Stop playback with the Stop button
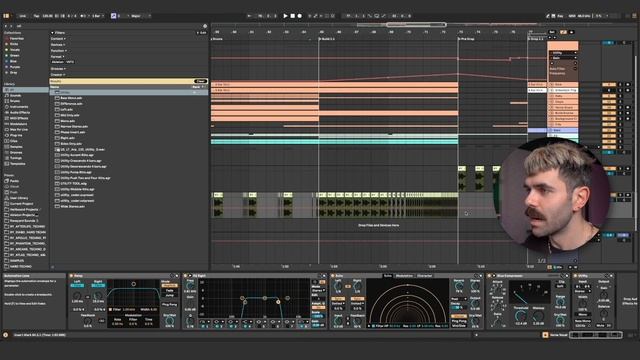The image size is (640, 360). click(292, 16)
